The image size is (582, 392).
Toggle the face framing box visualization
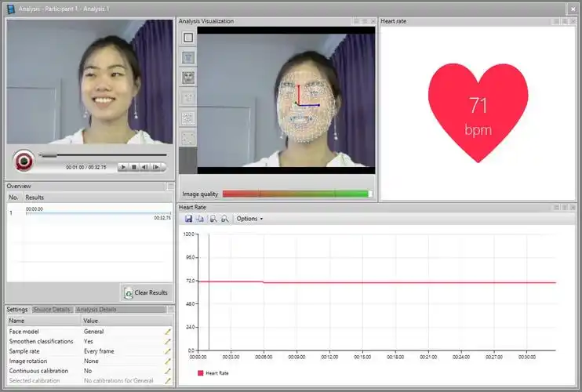188,37
